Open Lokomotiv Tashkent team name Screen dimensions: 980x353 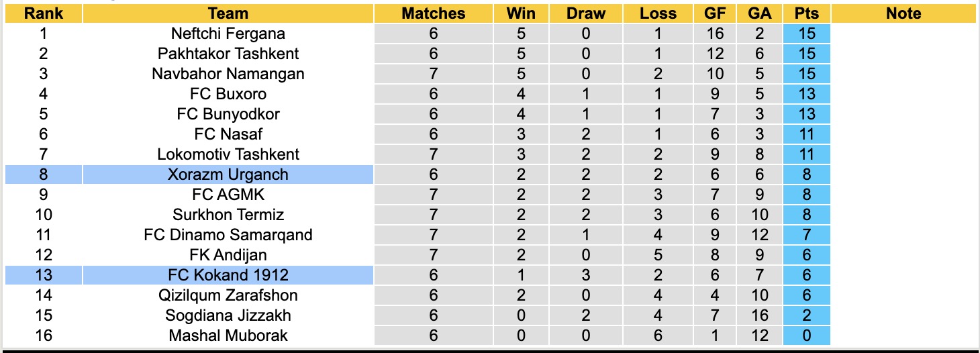pos(228,154)
